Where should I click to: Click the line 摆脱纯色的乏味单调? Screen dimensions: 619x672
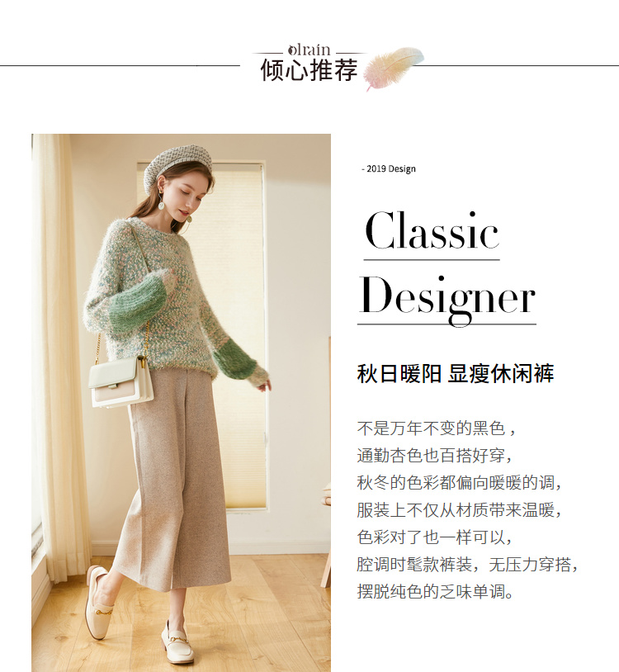[x=435, y=592]
